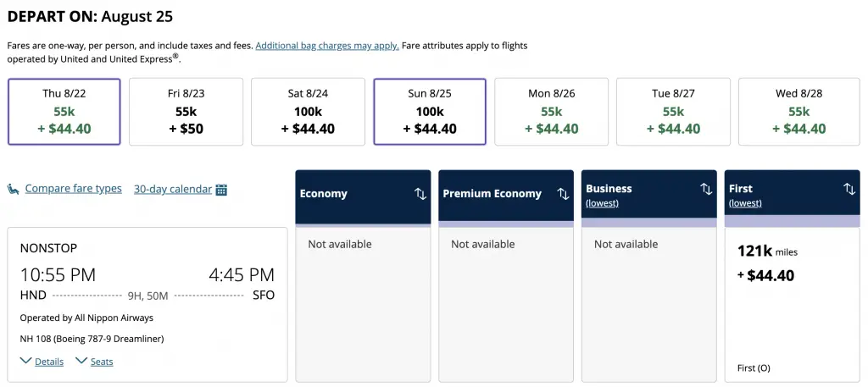Click the Compare fare types link

point(73,189)
